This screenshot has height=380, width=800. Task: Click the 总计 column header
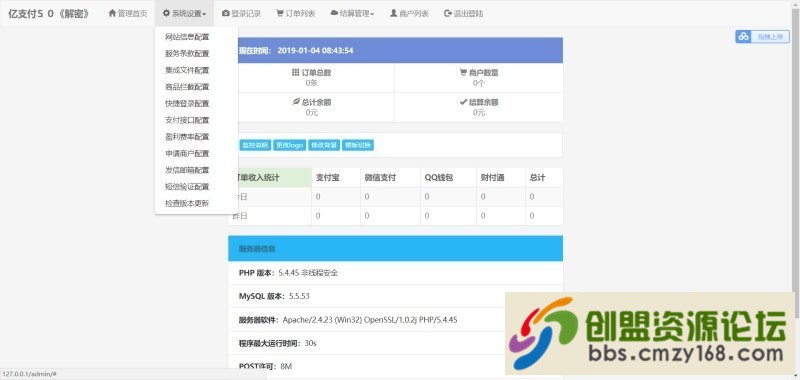point(537,178)
